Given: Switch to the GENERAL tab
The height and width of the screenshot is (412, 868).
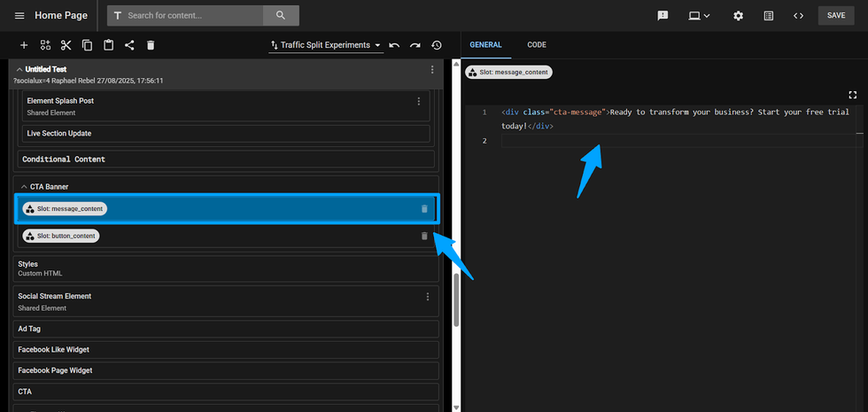Looking at the screenshot, I should [x=485, y=45].
